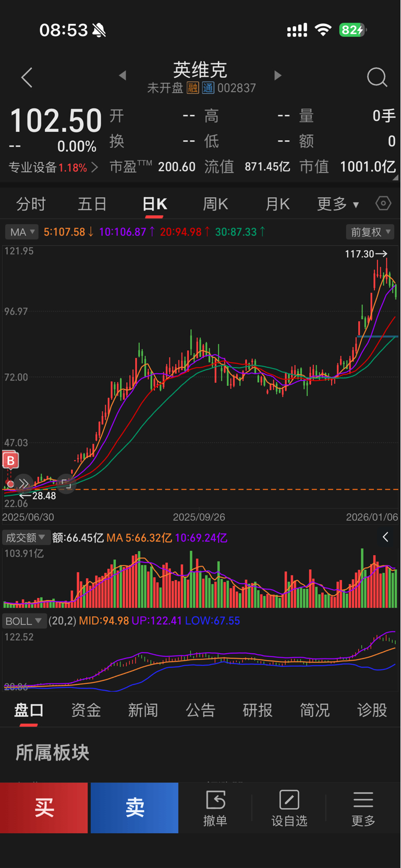Open the MA indicator dropdown

tap(22, 232)
